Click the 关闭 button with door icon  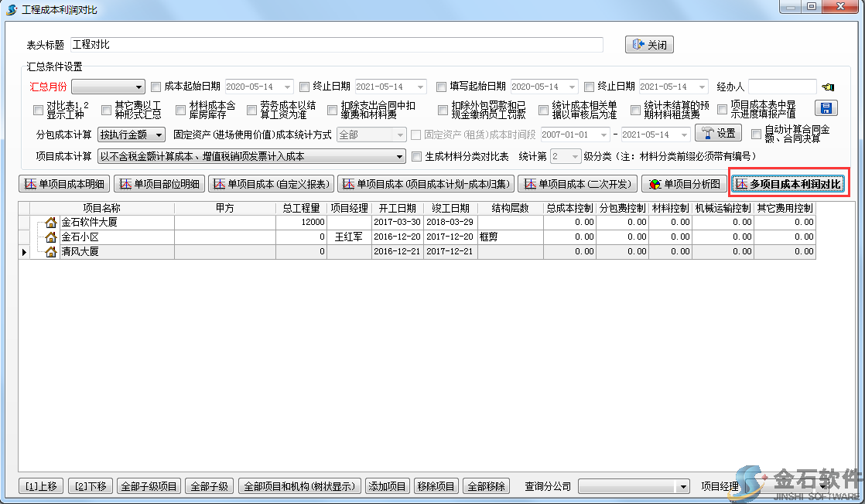coord(649,45)
